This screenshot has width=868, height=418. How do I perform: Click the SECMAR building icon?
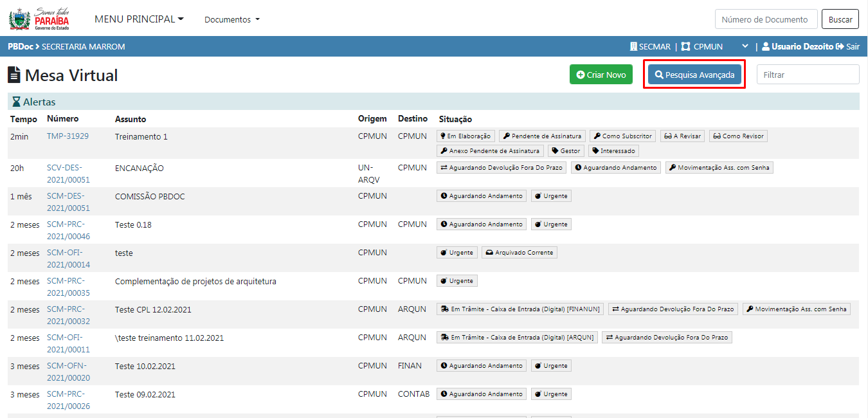633,47
